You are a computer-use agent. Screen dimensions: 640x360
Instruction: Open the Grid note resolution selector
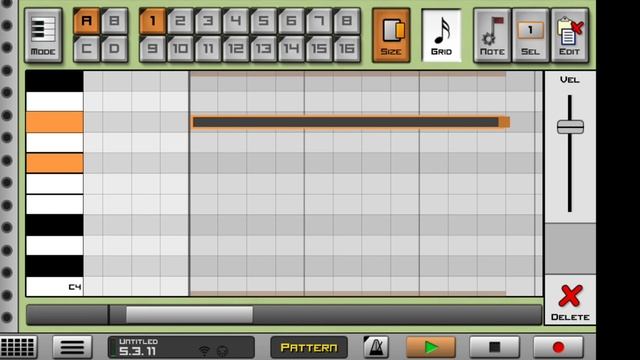click(x=441, y=36)
